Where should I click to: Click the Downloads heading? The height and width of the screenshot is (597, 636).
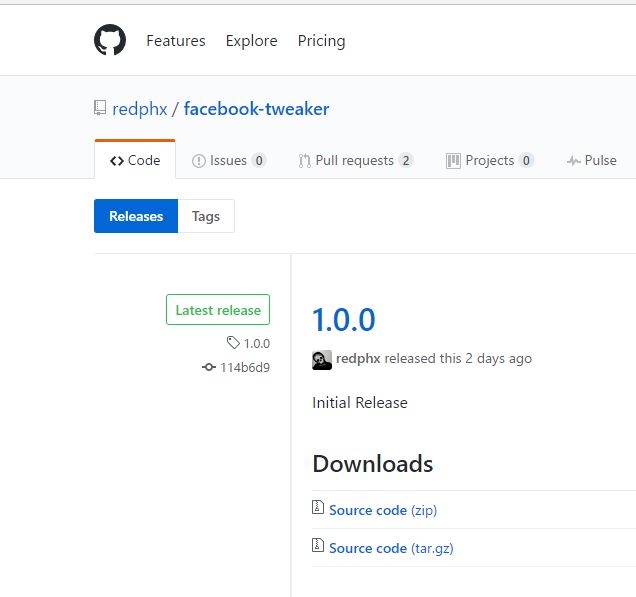(373, 464)
